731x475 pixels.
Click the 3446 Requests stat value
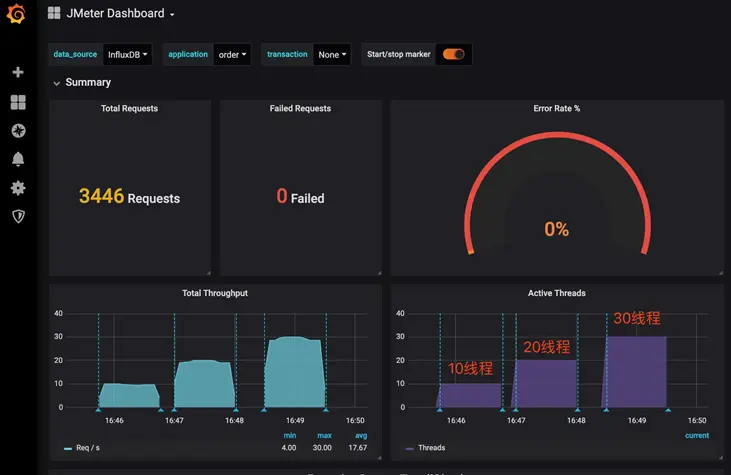129,196
